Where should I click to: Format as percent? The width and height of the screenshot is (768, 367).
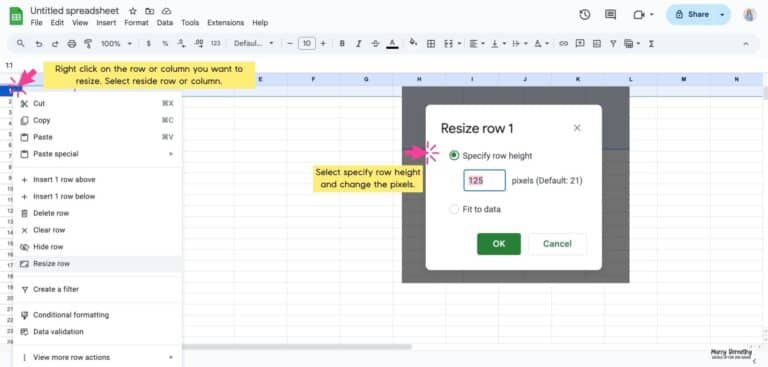[165, 44]
